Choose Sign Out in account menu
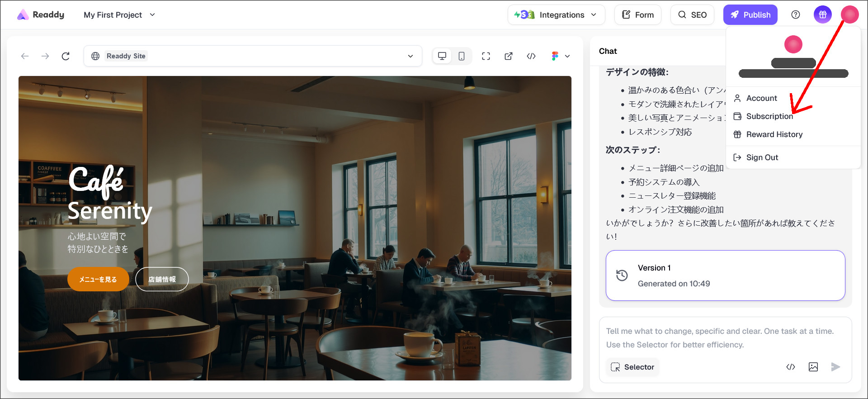The width and height of the screenshot is (868, 399). (x=762, y=157)
